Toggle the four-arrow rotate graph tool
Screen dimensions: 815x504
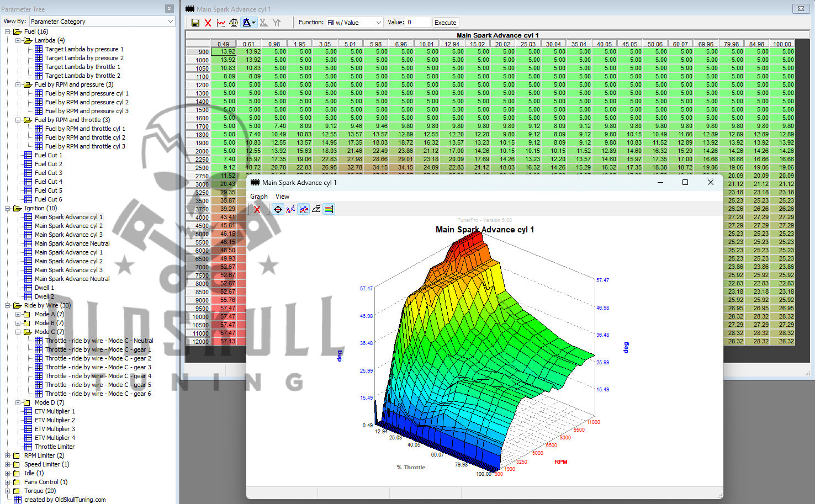(x=278, y=209)
